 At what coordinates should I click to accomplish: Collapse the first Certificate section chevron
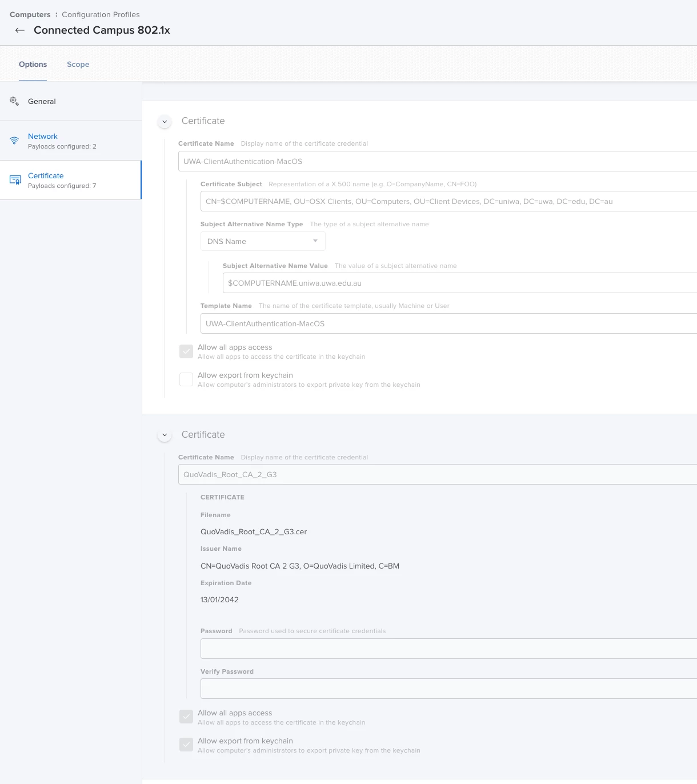pos(165,121)
